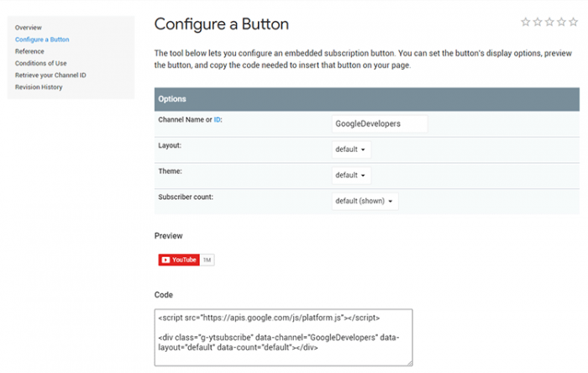Select the third rating star

(x=549, y=22)
